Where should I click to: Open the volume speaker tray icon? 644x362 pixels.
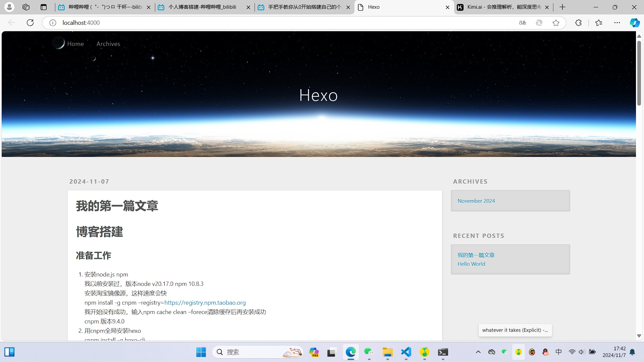582,352
